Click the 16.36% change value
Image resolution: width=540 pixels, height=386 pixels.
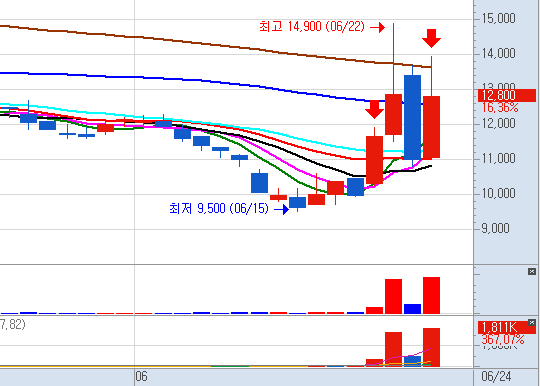[x=500, y=108]
